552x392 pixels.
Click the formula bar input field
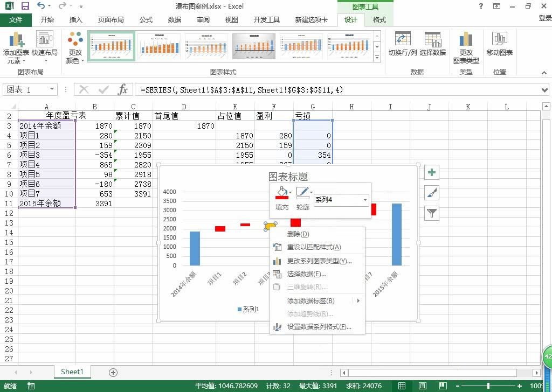point(337,89)
